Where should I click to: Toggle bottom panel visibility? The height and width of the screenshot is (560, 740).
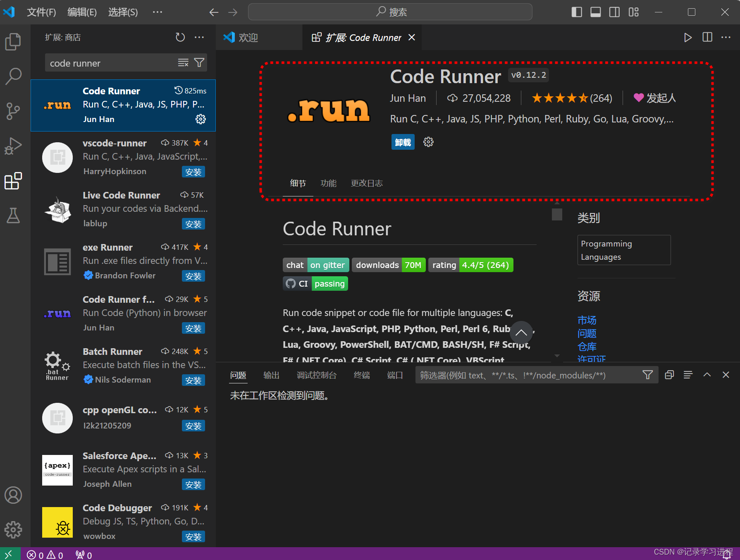pyautogui.click(x=596, y=12)
